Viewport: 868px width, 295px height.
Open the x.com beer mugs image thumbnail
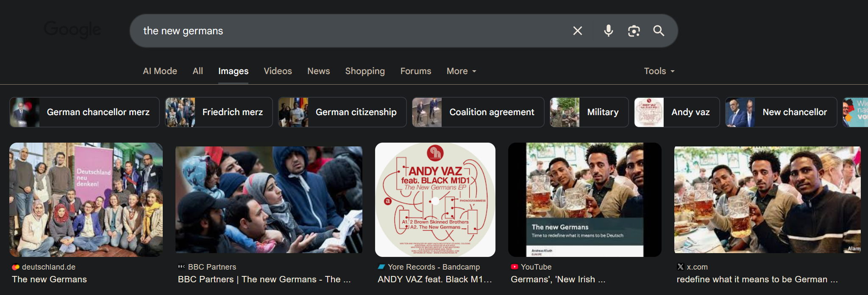pyautogui.click(x=768, y=200)
